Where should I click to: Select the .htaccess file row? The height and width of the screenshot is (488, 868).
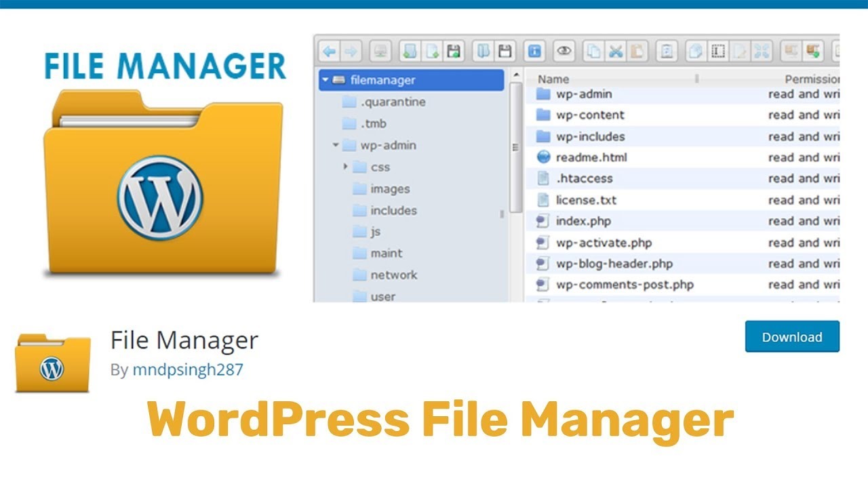(586, 178)
